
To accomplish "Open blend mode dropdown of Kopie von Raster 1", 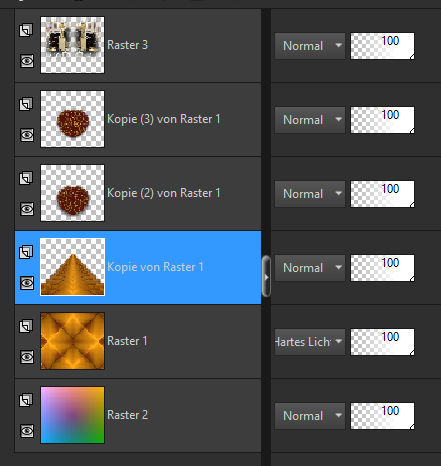I will (x=310, y=268).
